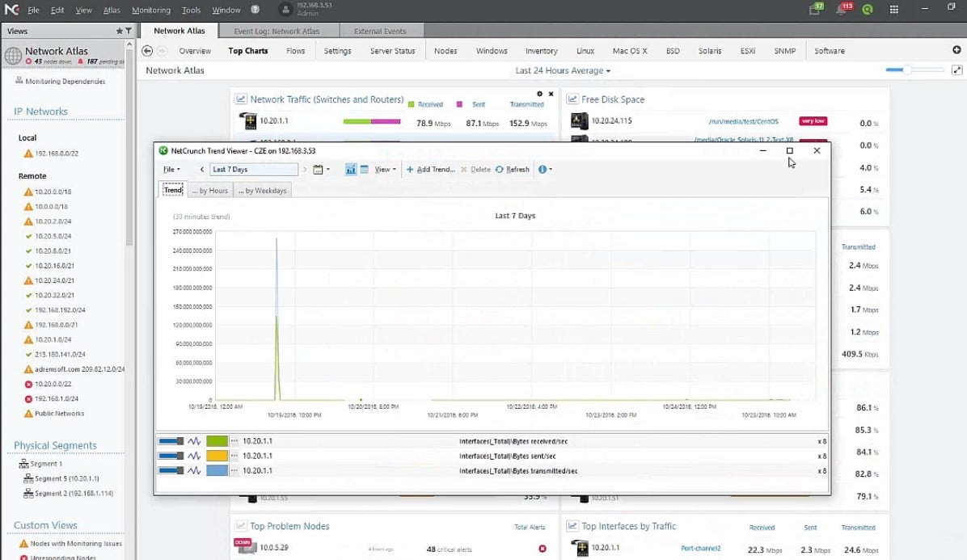The height and width of the screenshot is (560, 967).
Task: Switch to External Events tab
Action: pos(380,31)
